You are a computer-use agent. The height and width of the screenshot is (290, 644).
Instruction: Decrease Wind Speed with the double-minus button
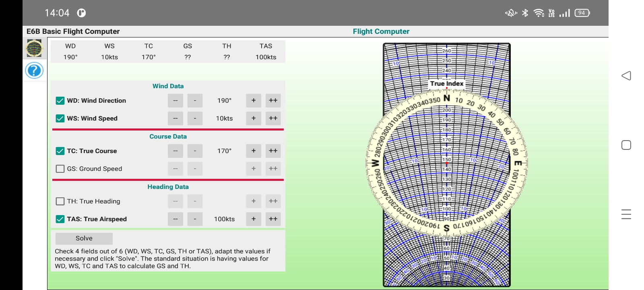pos(175,118)
